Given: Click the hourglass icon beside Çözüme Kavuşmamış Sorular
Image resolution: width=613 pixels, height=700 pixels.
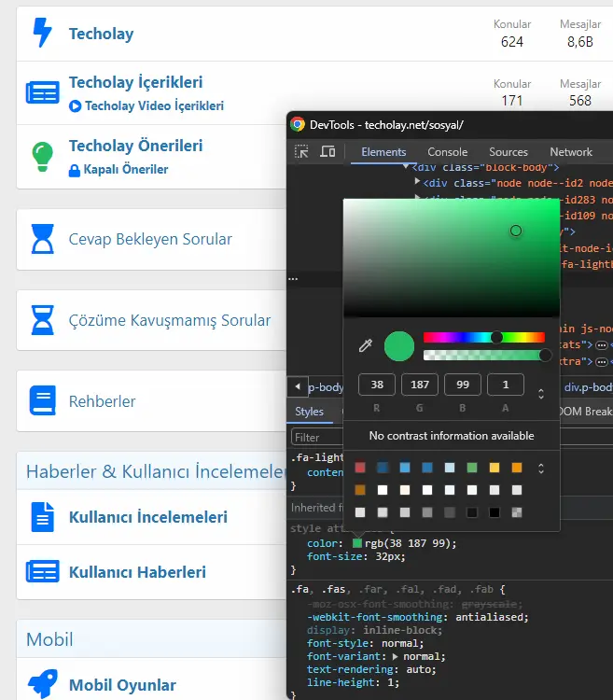Looking at the screenshot, I should pyautogui.click(x=42, y=320).
